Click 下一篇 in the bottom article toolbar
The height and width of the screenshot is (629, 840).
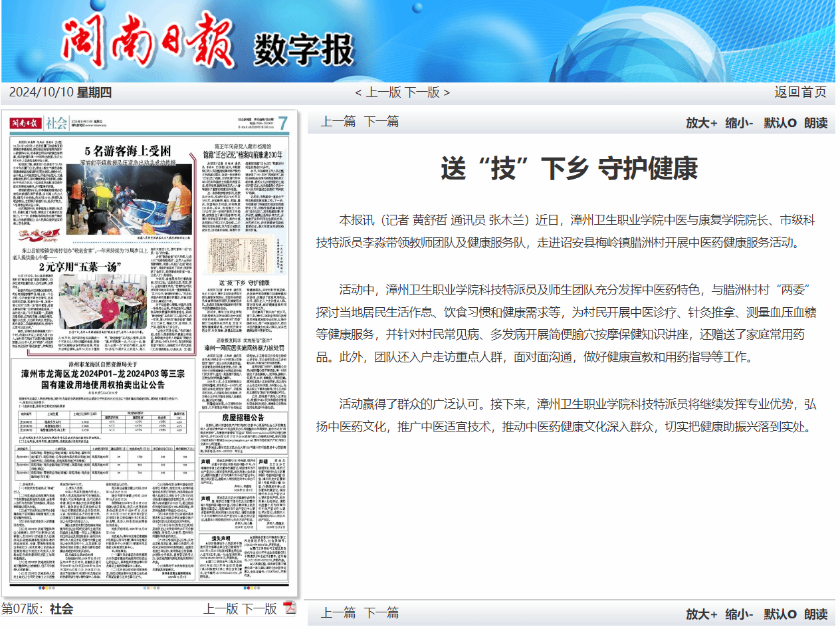[381, 612]
